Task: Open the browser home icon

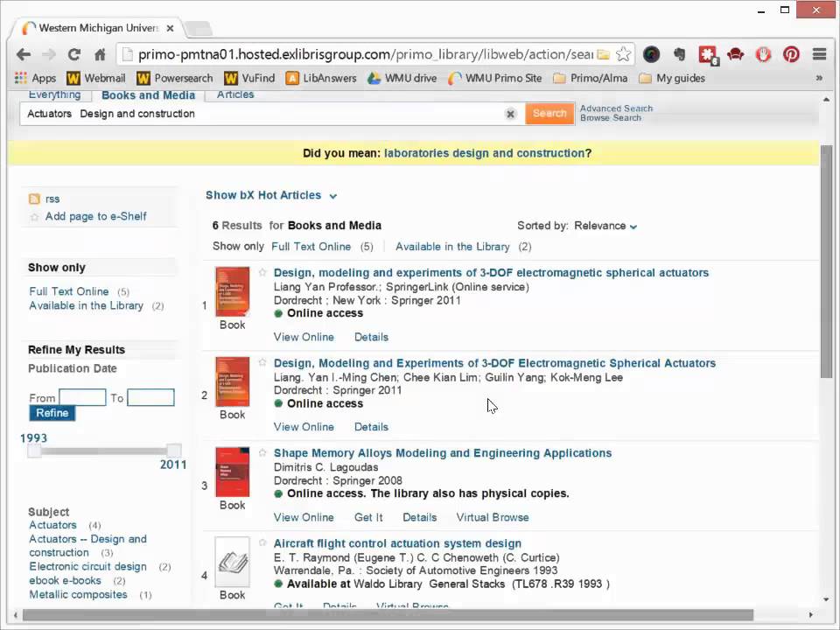Action: click(x=100, y=54)
